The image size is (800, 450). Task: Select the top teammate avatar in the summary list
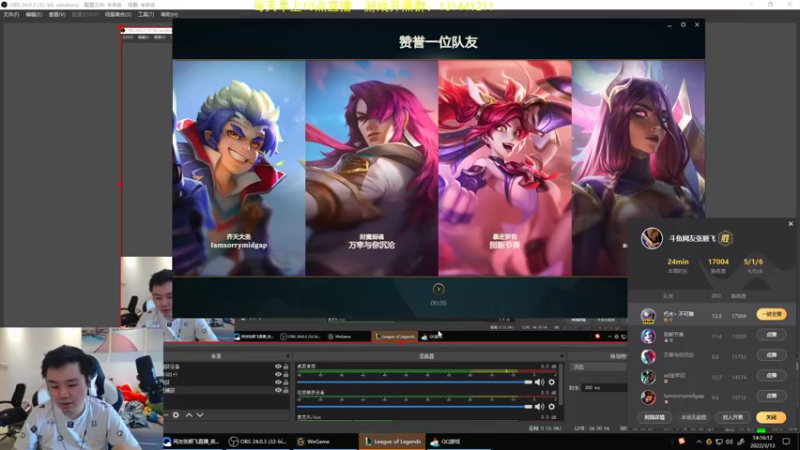648,316
